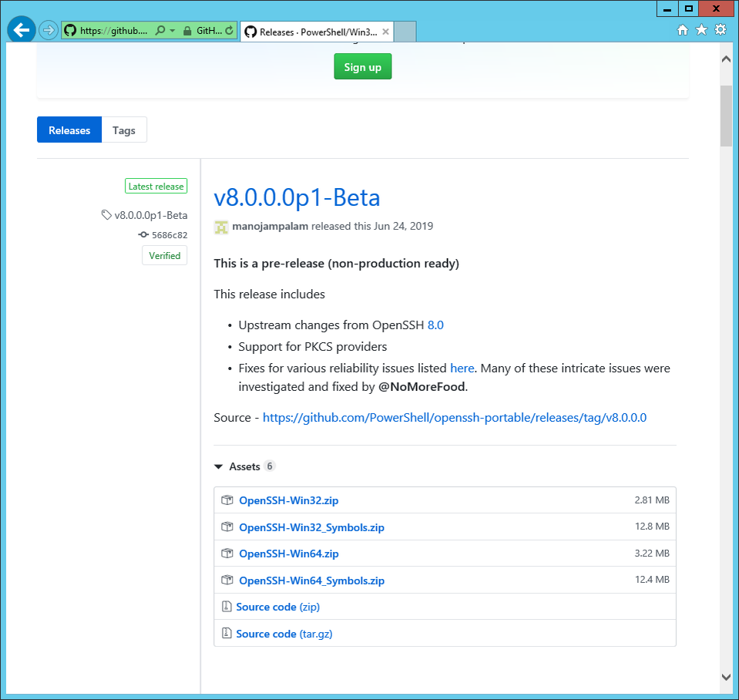The height and width of the screenshot is (700, 739).
Task: Click manojampalam's avatar image
Action: (x=221, y=227)
